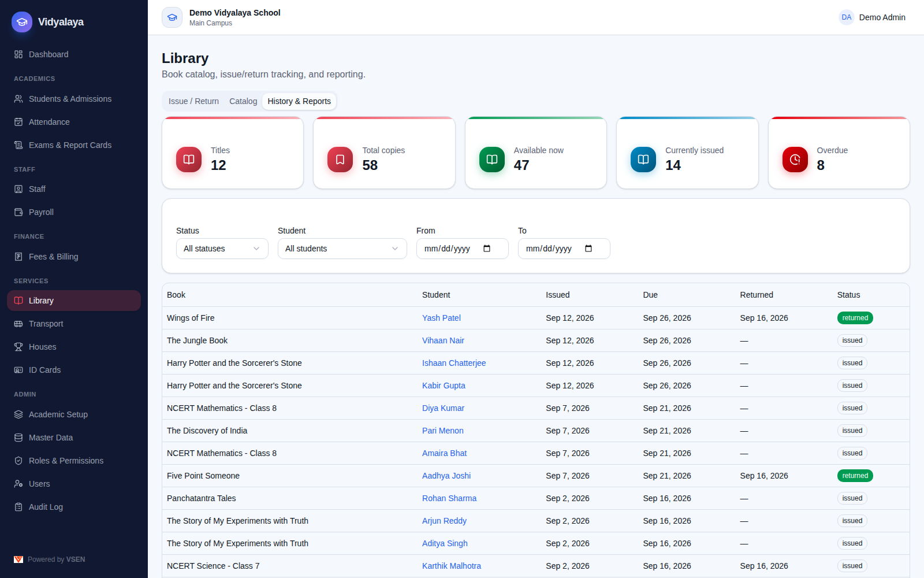This screenshot has width=924, height=578.
Task: Open Aditya Singh student link
Action: pos(445,543)
